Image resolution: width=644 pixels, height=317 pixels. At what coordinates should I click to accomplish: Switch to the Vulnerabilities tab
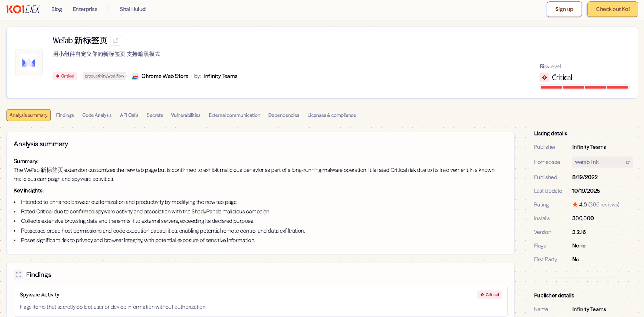186,115
